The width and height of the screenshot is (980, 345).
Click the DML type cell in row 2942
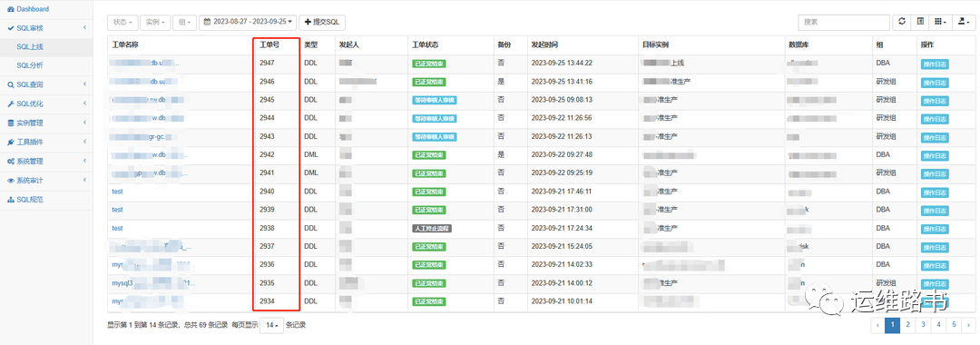click(310, 154)
